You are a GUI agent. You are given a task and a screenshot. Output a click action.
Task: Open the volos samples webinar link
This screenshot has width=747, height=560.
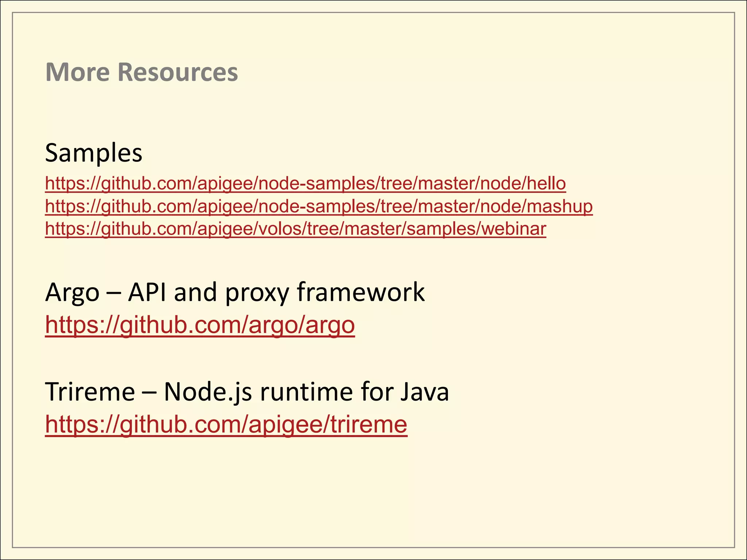[295, 229]
